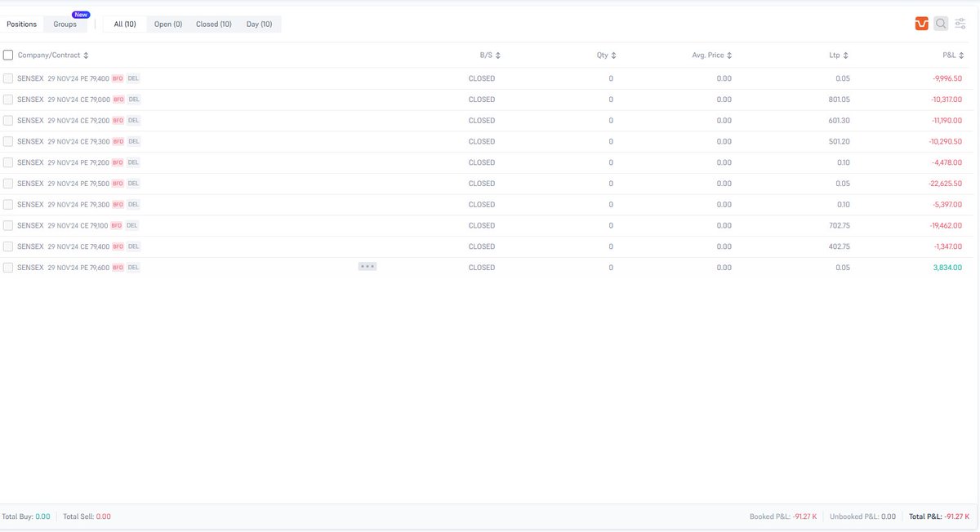Viewport: 980px width, 532px height.
Task: Select the Closed (10) filter tab
Action: click(x=214, y=24)
